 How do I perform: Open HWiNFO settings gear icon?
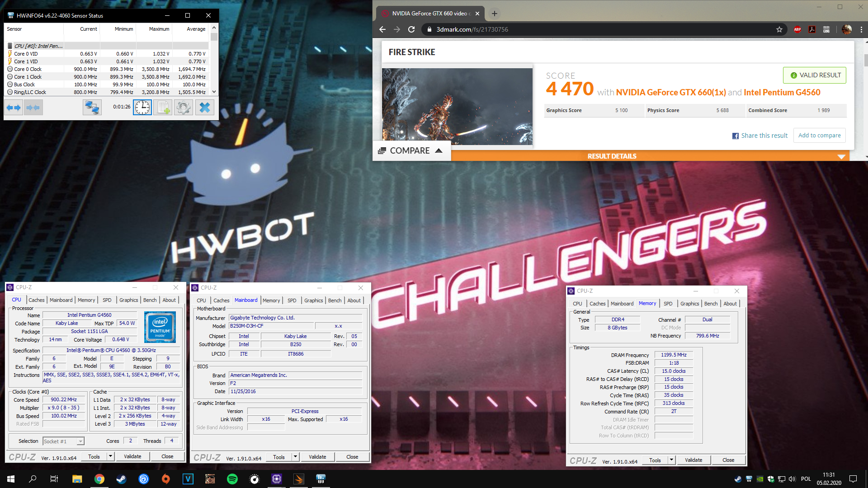point(184,108)
